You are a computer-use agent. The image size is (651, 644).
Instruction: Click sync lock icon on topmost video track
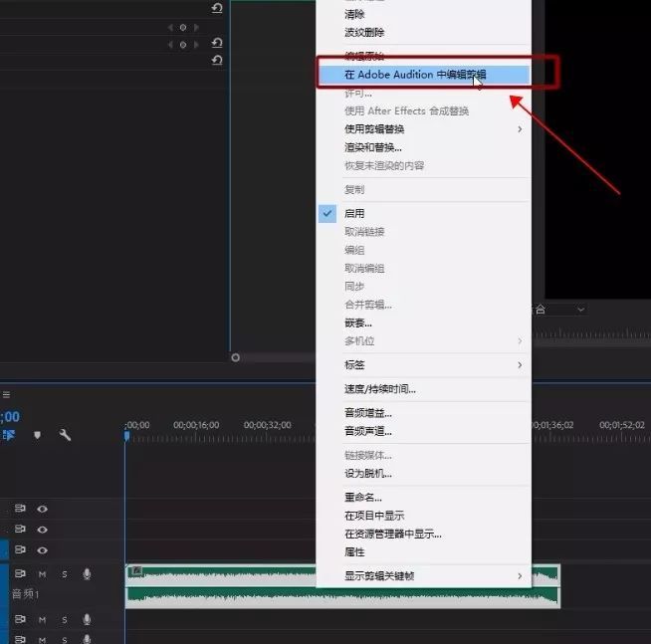[x=20, y=509]
